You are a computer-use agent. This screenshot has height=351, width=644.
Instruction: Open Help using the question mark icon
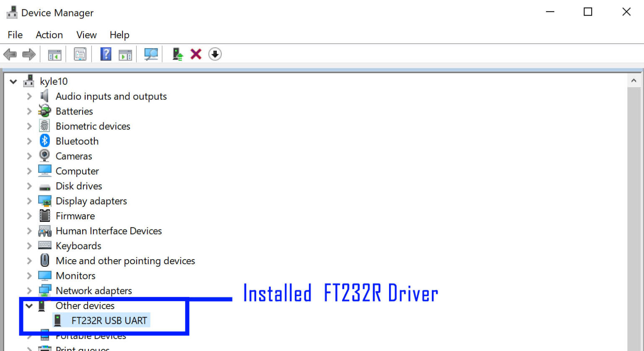tap(106, 54)
